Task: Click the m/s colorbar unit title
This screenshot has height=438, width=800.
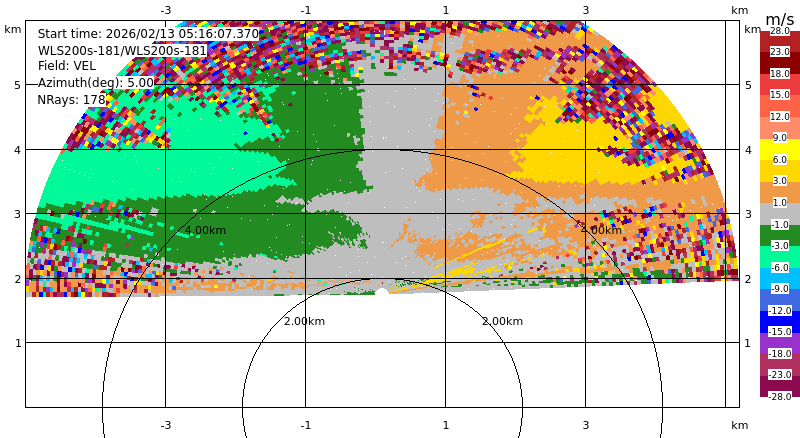Action: (x=780, y=19)
